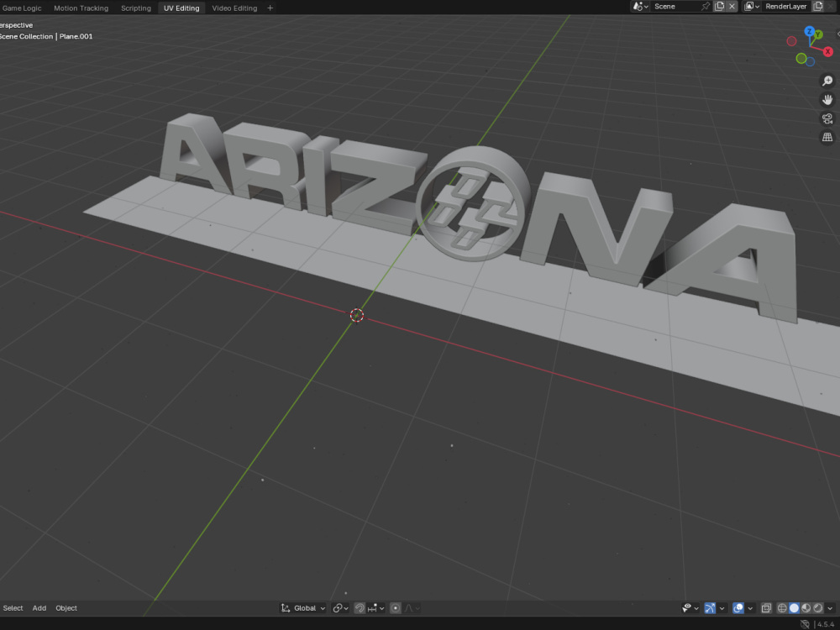Toggle proportional editing
The image size is (840, 630).
click(x=396, y=608)
